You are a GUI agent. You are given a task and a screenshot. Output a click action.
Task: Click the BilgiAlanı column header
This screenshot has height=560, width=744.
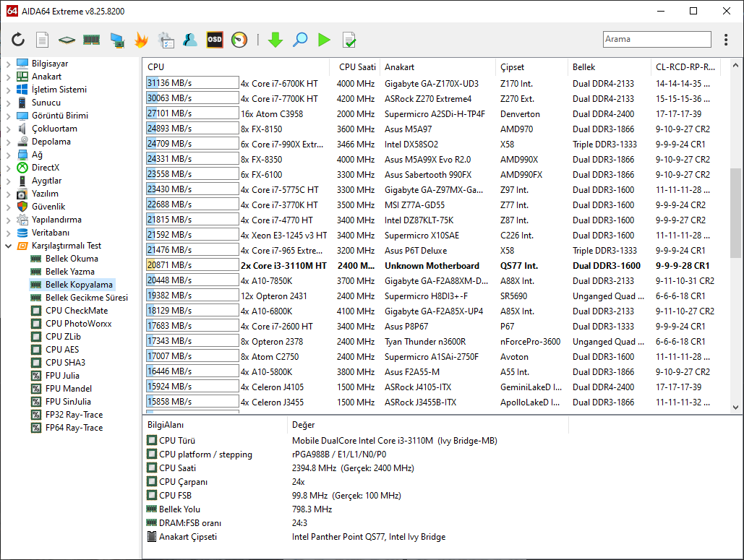(x=215, y=425)
